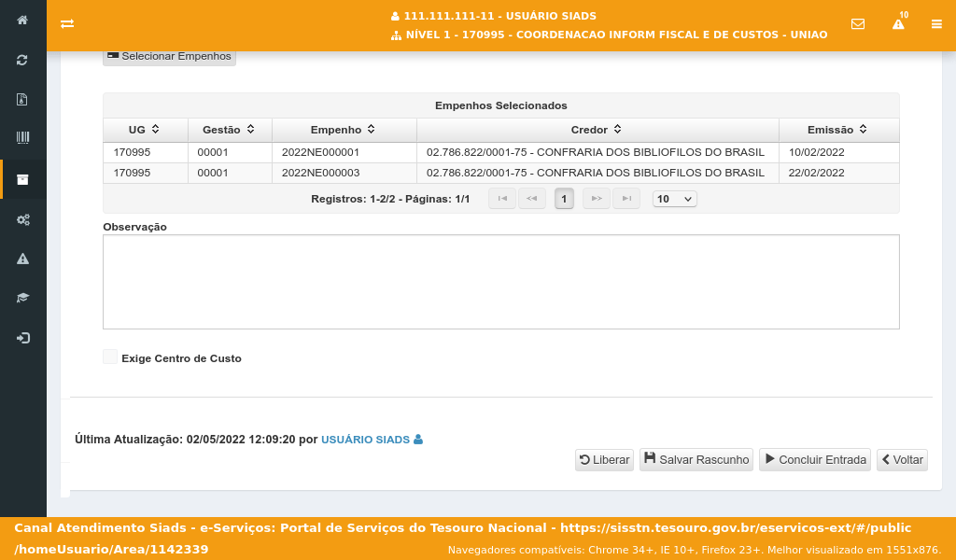This screenshot has width=956, height=560.
Task: Select page 1 in paginator
Action: 564,199
